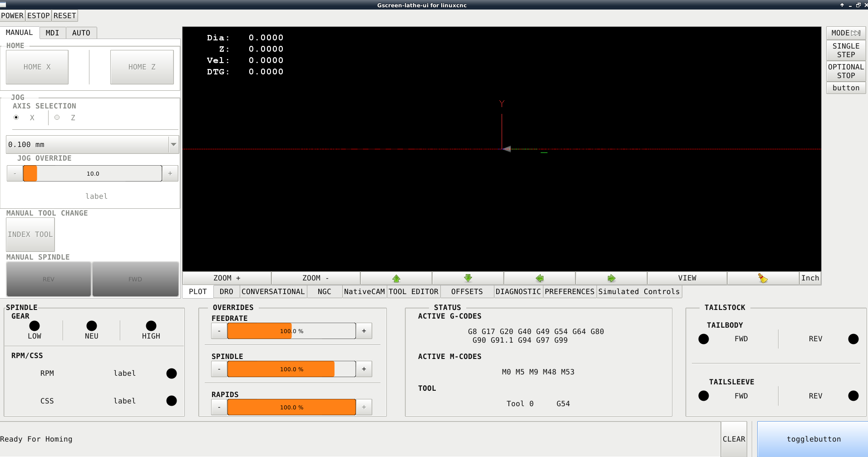Select the X axis for jogging
Screen dimensions: 868x457
click(16, 118)
